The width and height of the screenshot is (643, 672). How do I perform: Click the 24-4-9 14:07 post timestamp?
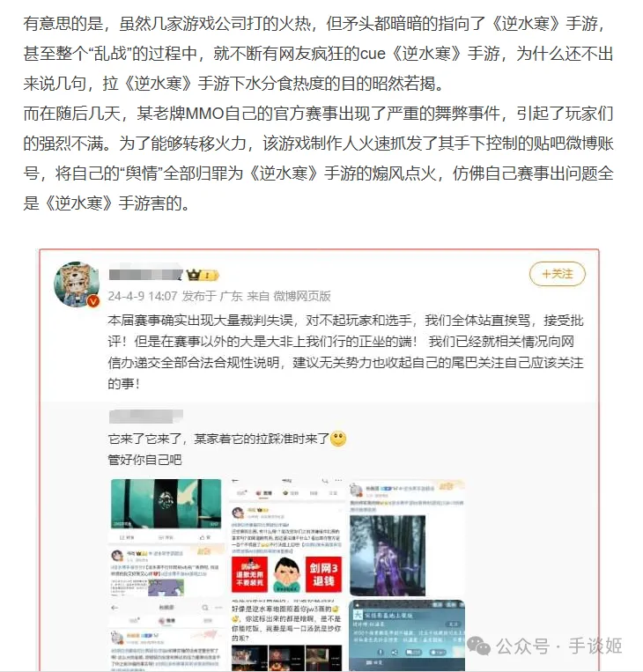(x=143, y=296)
